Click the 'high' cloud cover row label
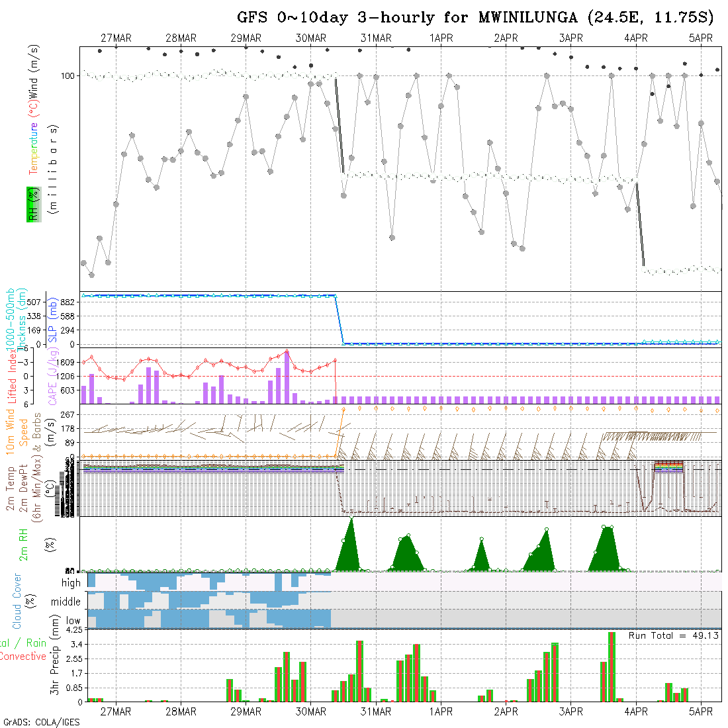The image size is (728, 728). pyautogui.click(x=71, y=583)
